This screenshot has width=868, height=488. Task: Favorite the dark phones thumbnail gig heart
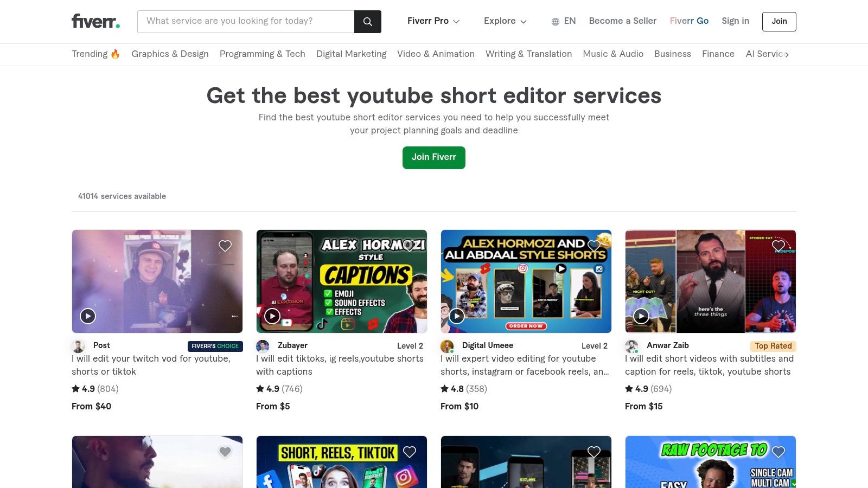tap(594, 452)
